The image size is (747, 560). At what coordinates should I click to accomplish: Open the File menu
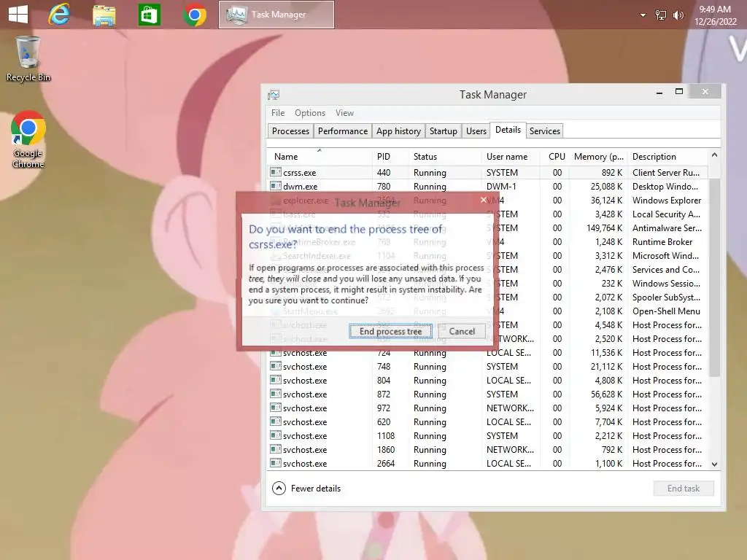(x=278, y=113)
